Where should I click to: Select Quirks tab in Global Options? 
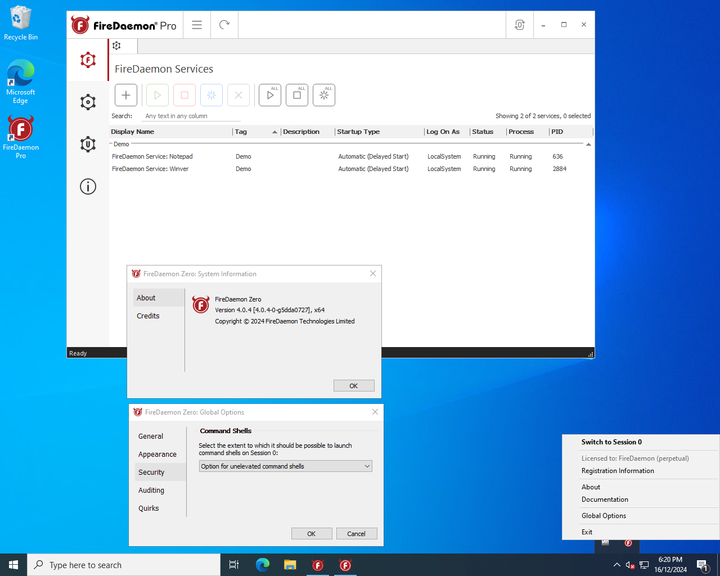coord(160,508)
